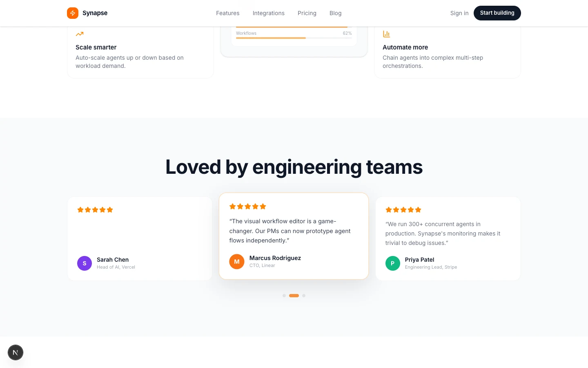Open the Integrations nav link
Screen dimensions: 588x368
(269, 13)
